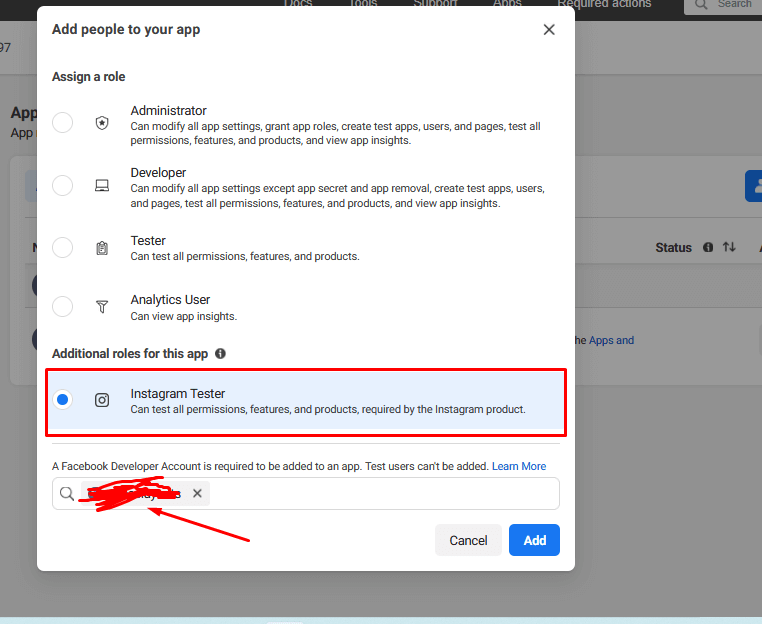The image size is (762, 624).
Task: Cancel the add people dialog
Action: [x=468, y=540]
